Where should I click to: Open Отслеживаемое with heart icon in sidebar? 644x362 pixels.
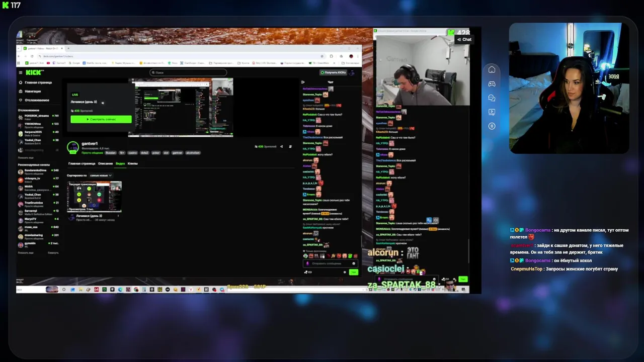point(34,100)
